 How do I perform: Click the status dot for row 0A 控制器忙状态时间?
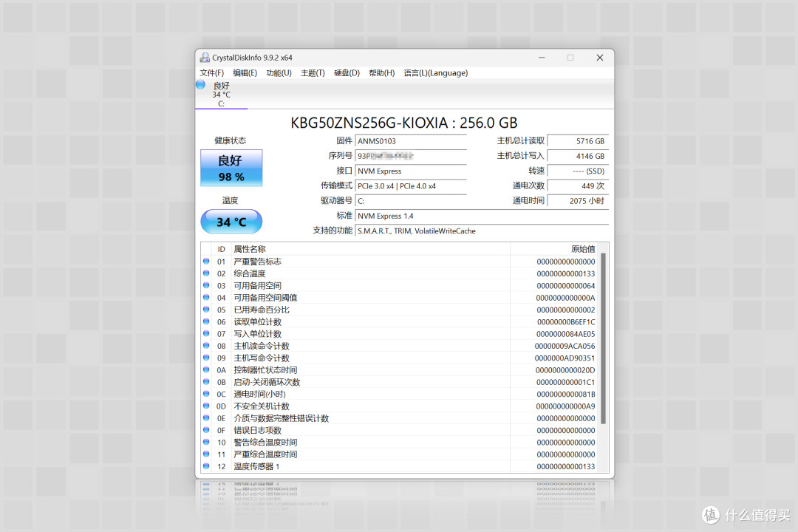[206, 369]
